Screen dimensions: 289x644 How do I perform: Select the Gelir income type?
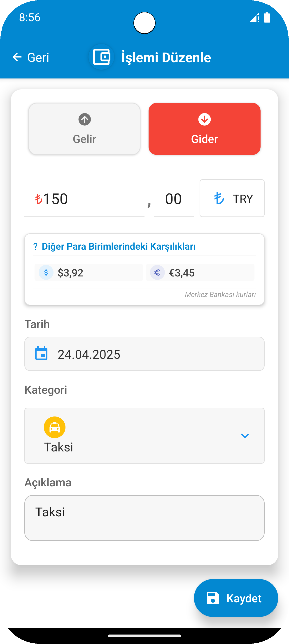point(84,129)
